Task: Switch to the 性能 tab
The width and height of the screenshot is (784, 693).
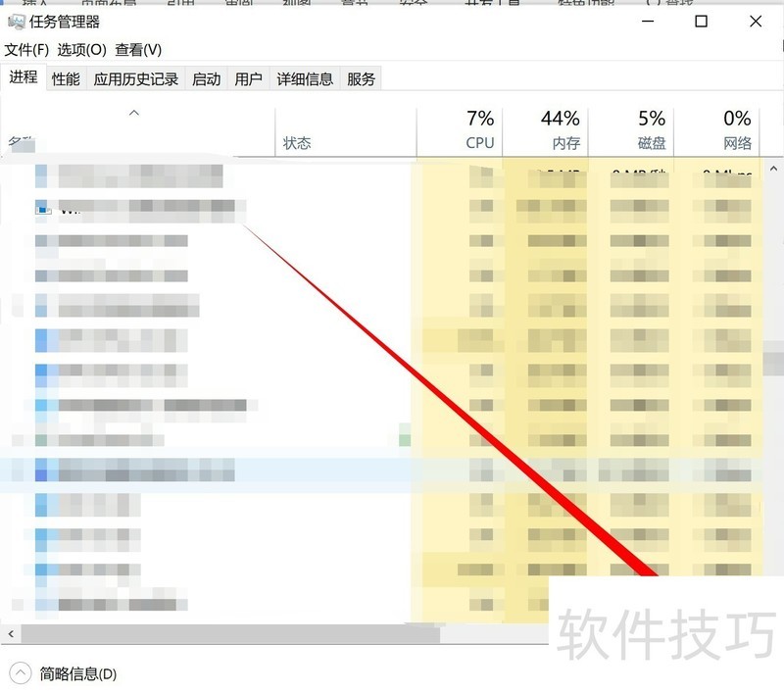Action: click(65, 78)
